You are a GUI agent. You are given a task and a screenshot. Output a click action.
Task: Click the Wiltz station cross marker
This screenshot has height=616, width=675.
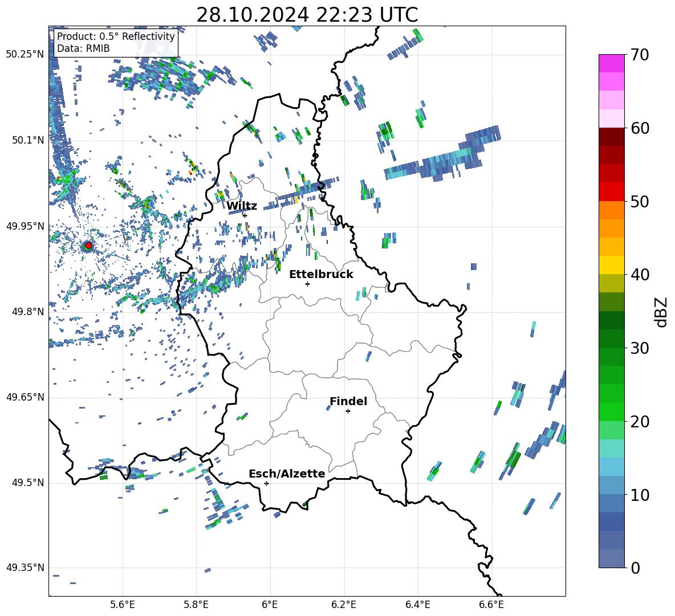click(x=245, y=215)
